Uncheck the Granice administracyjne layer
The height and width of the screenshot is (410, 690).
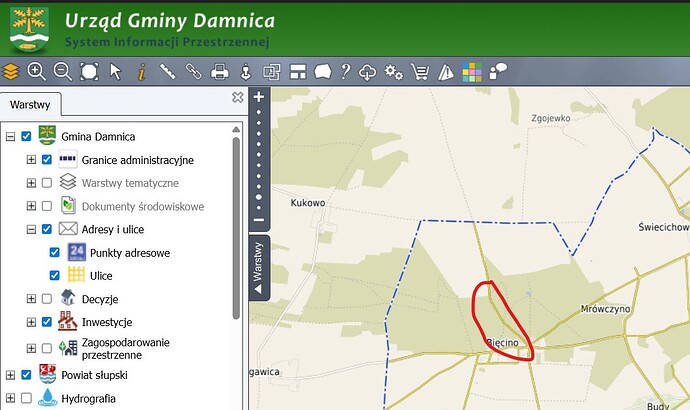click(x=47, y=160)
